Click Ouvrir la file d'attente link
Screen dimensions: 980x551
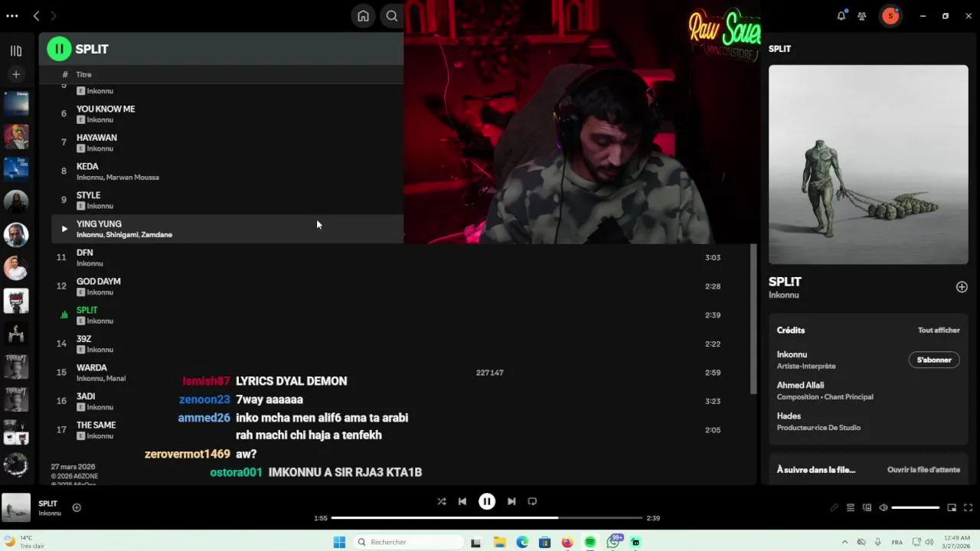923,470
